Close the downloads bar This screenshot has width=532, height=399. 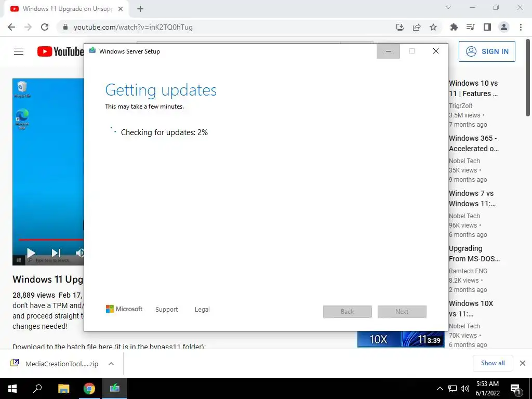tap(523, 363)
